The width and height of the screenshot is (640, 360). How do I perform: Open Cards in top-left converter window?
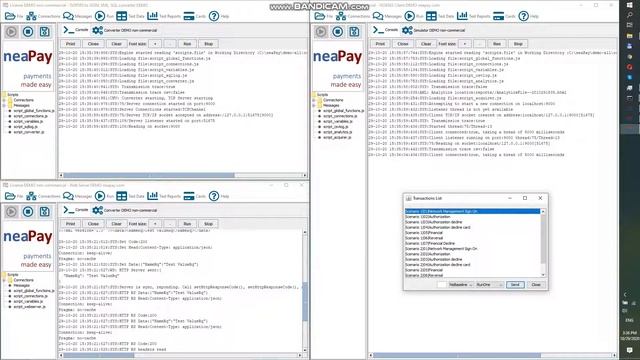point(195,16)
